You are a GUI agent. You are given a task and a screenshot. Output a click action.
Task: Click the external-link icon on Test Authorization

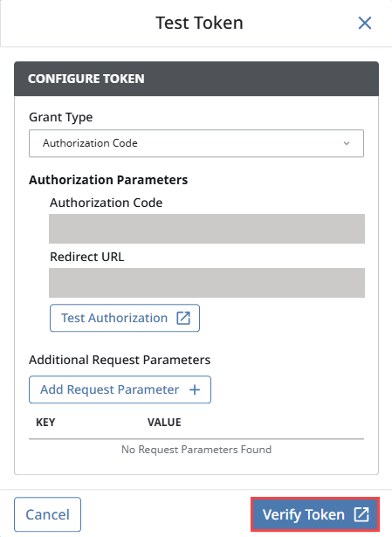pos(183,318)
